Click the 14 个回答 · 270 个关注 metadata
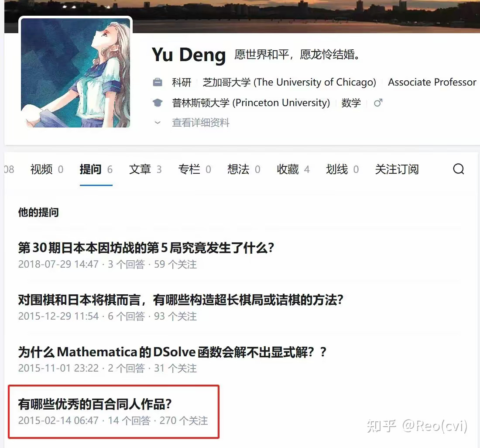 pos(158,421)
